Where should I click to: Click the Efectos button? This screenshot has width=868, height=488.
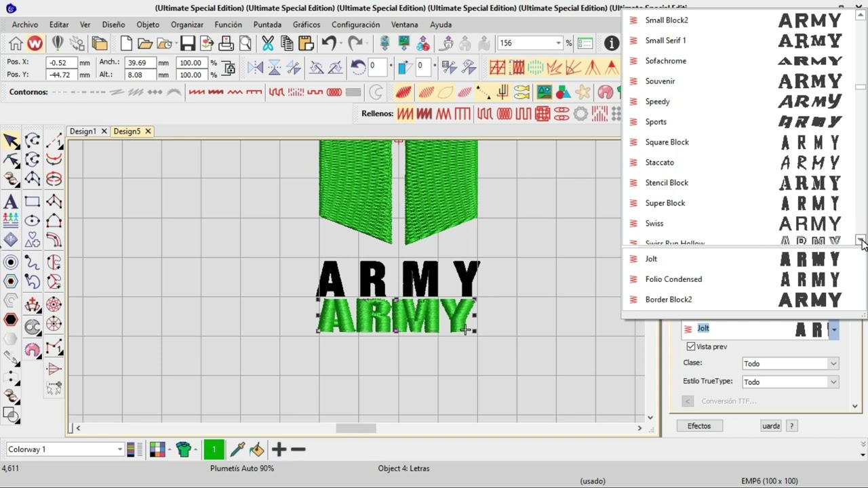(699, 426)
